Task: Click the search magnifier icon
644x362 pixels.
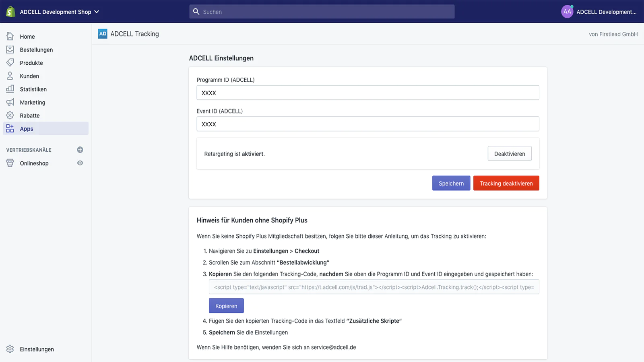Action: 196,12
